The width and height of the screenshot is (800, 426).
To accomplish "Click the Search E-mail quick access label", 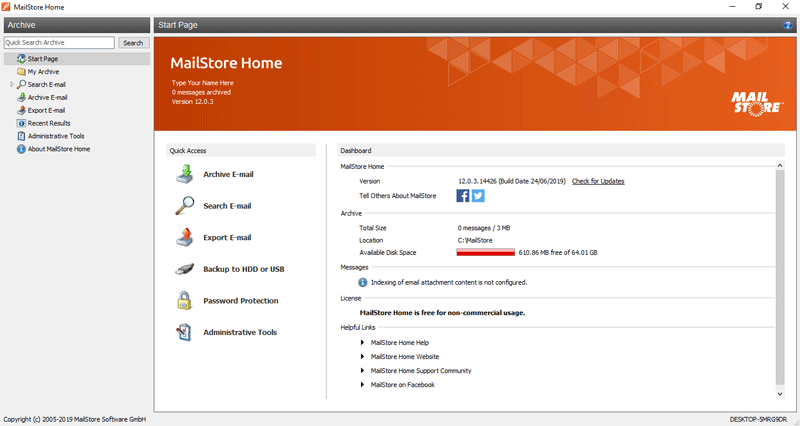I will pyautogui.click(x=227, y=206).
